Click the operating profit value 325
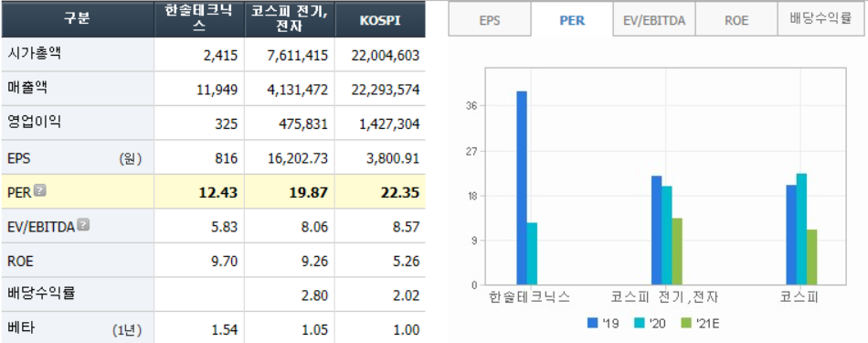 (227, 124)
